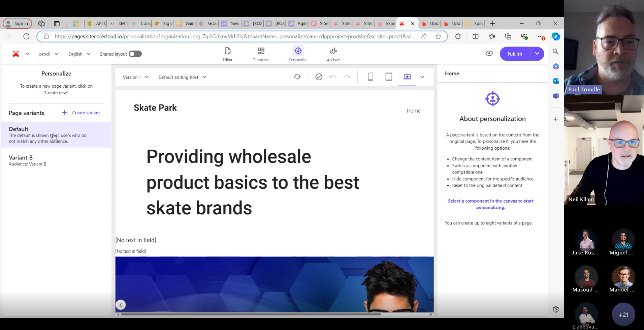Open the Analyze dashboard
This screenshot has width=644, height=330.
point(333,54)
